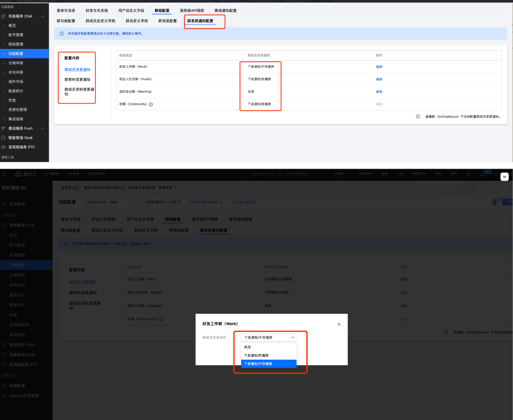Click 编辑 for 好友工作群 (Work) in upper table

point(379,67)
